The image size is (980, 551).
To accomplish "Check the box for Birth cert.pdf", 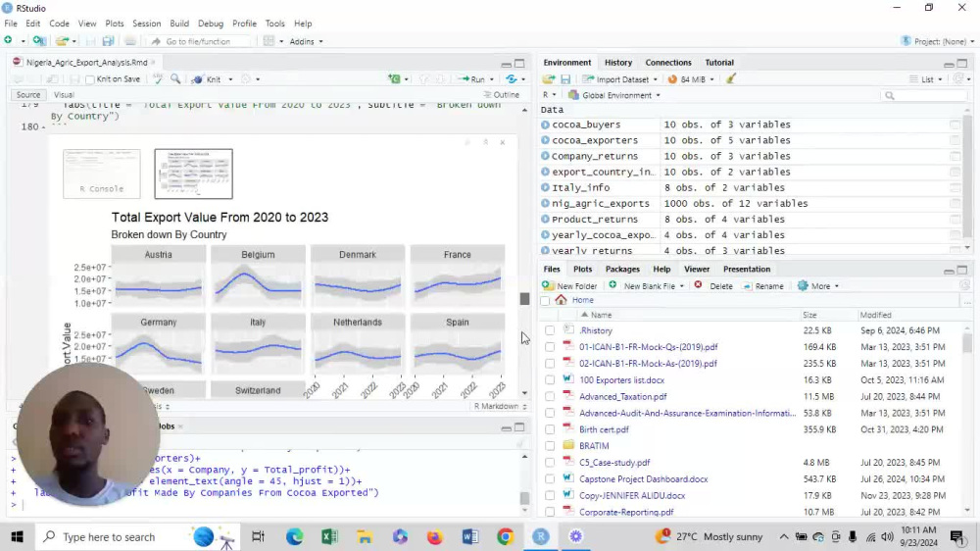I will click(550, 429).
